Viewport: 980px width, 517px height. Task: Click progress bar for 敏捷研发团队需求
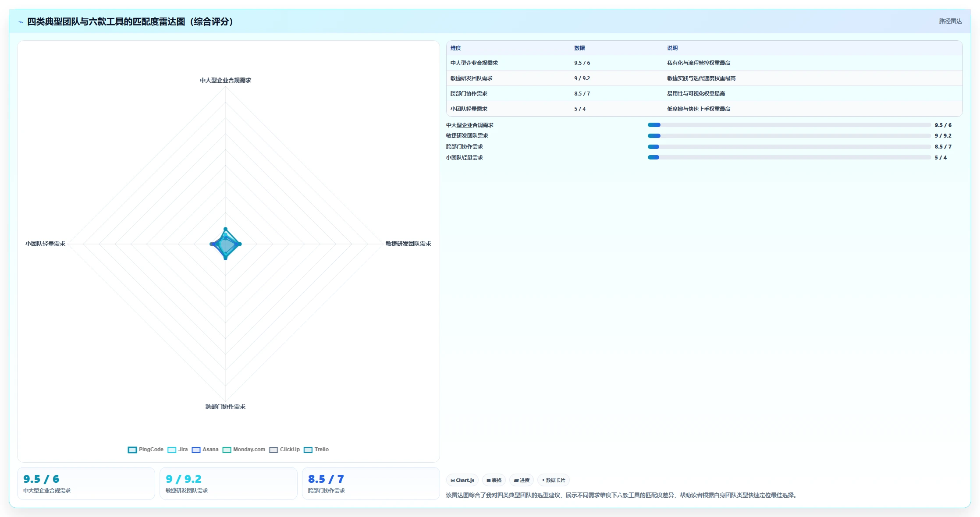789,136
